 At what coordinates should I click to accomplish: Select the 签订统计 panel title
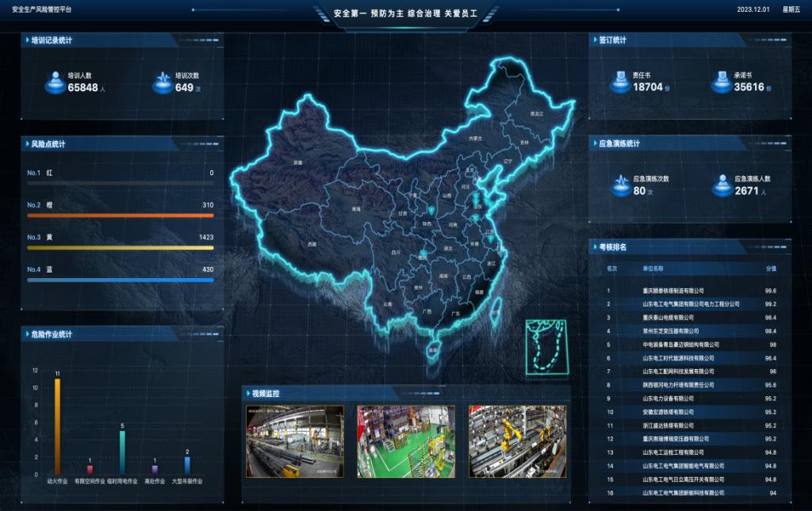coord(612,40)
